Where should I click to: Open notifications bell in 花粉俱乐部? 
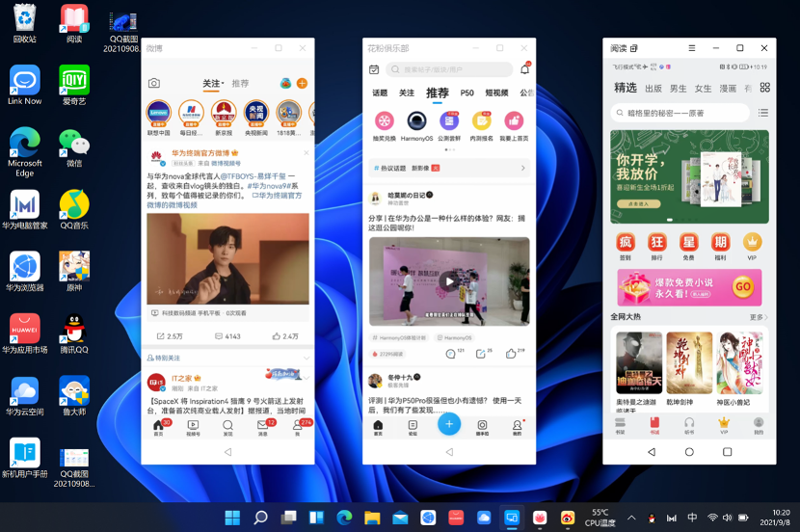tap(525, 69)
